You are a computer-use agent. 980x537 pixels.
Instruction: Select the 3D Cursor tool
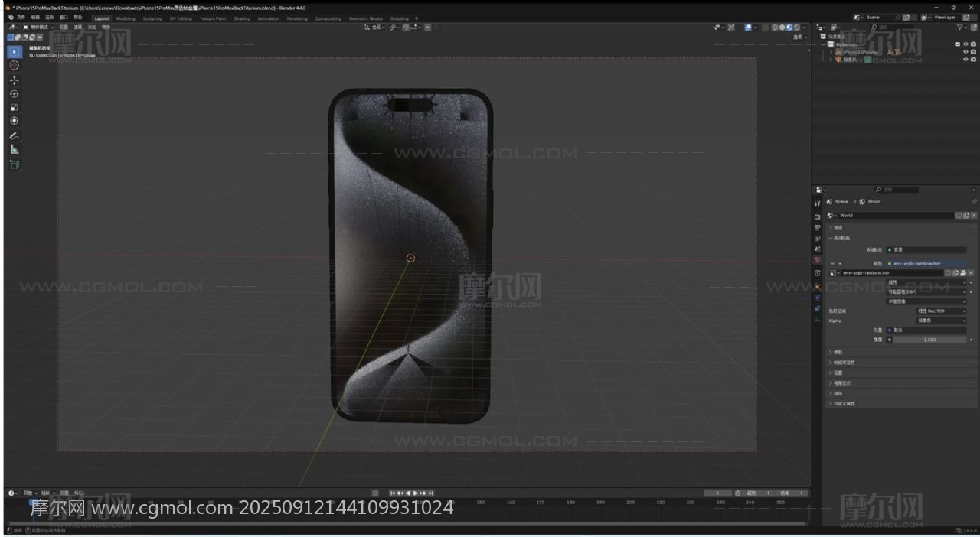coord(14,65)
